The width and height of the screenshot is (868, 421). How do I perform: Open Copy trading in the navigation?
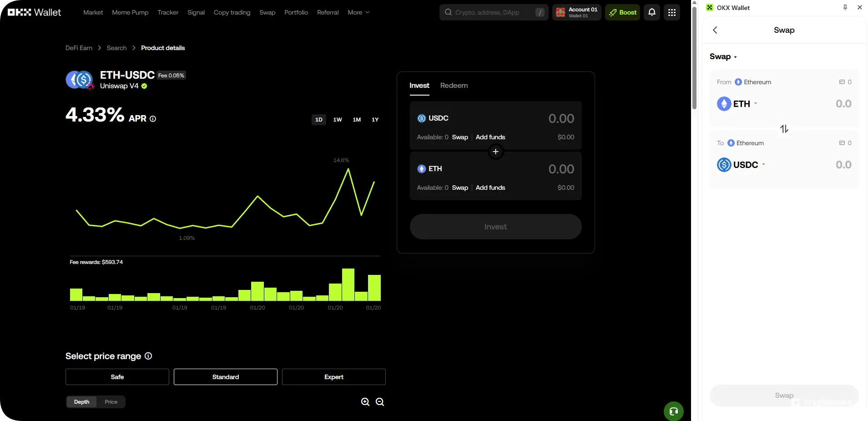tap(232, 12)
